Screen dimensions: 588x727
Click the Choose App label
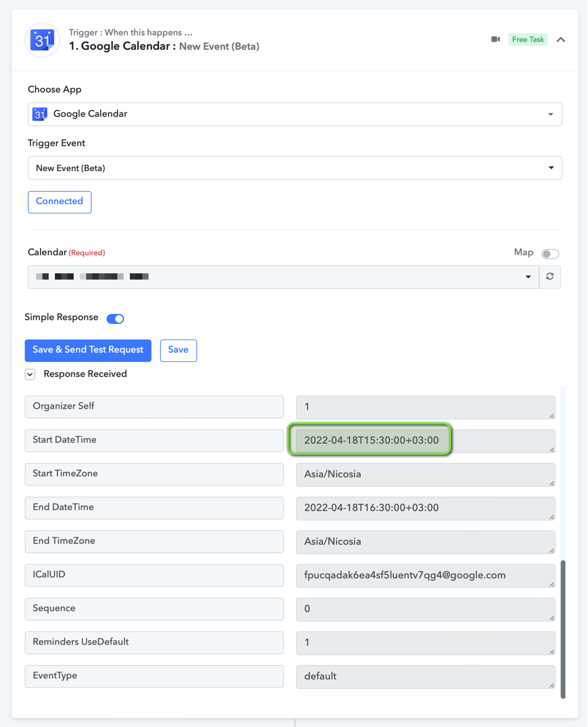coord(55,89)
